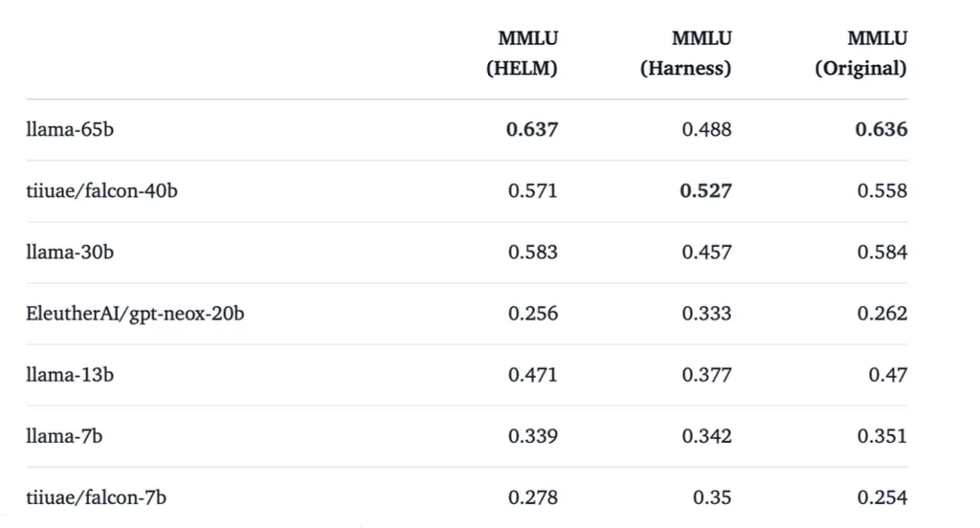The width and height of the screenshot is (980, 528).
Task: Click the 0.35 Harness value for falcon-7b
Action: point(712,497)
